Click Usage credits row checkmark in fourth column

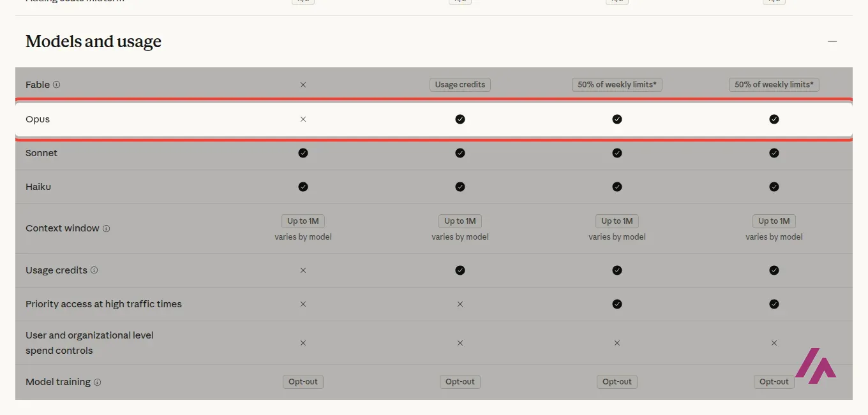774,270
